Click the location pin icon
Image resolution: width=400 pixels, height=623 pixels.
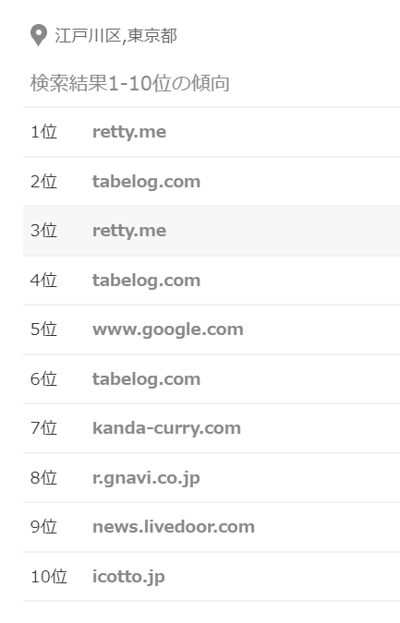tap(38, 36)
